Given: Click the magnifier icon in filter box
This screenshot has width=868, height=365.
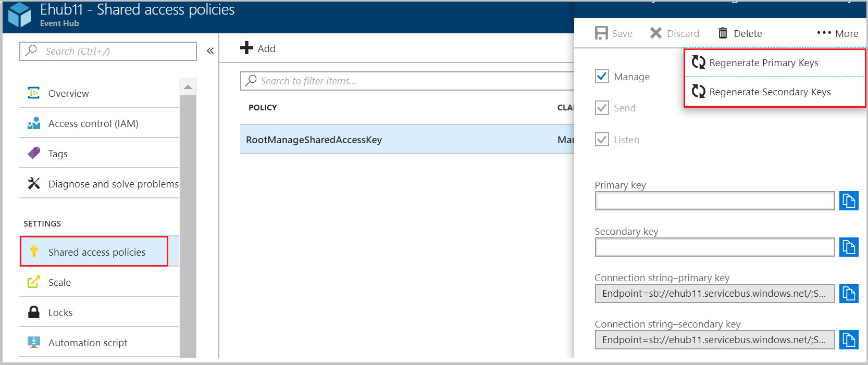Looking at the screenshot, I should pyautogui.click(x=251, y=80).
